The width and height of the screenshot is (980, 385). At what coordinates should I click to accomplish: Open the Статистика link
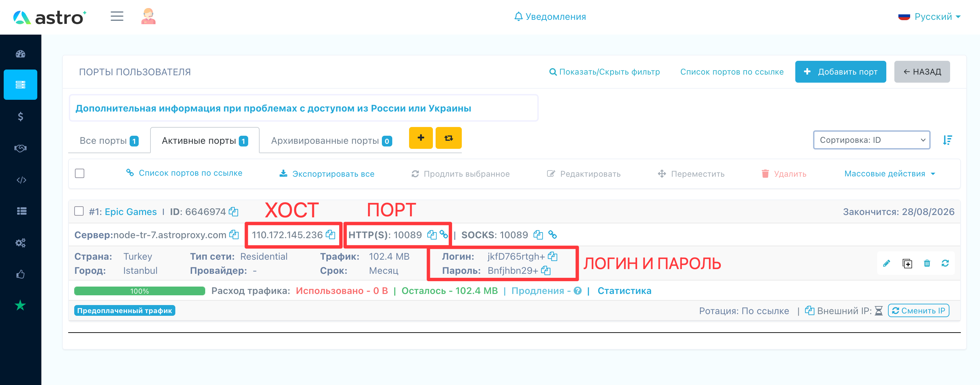[624, 291]
